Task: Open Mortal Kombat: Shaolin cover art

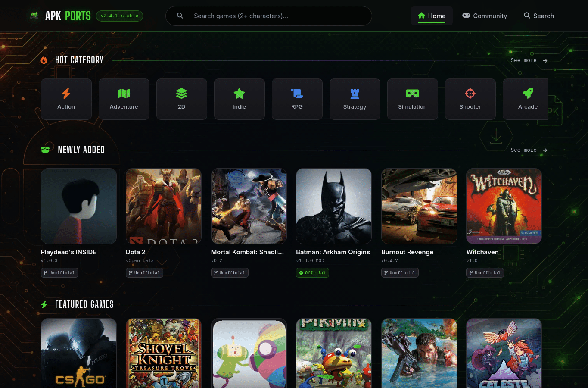Action: coord(249,206)
